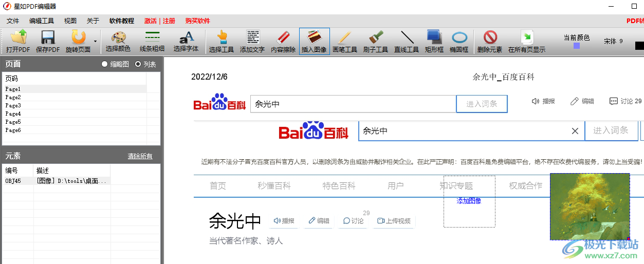Image resolution: width=644 pixels, height=264 pixels.
Task: Click 在所有页显示 icon
Action: pos(527,41)
